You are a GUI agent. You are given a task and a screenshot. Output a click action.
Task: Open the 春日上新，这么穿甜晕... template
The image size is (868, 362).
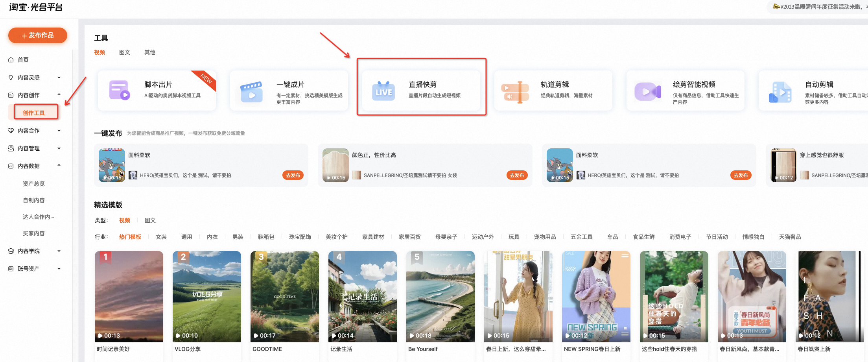click(x=518, y=297)
